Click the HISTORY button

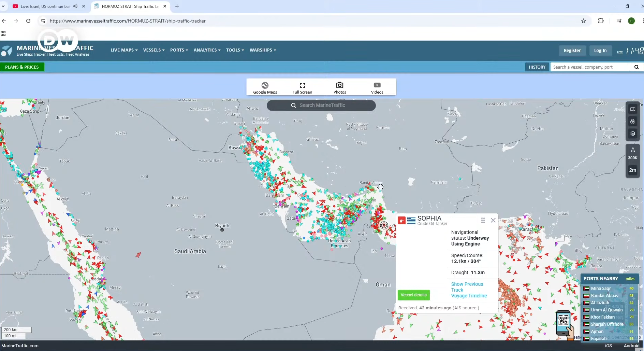click(x=537, y=67)
